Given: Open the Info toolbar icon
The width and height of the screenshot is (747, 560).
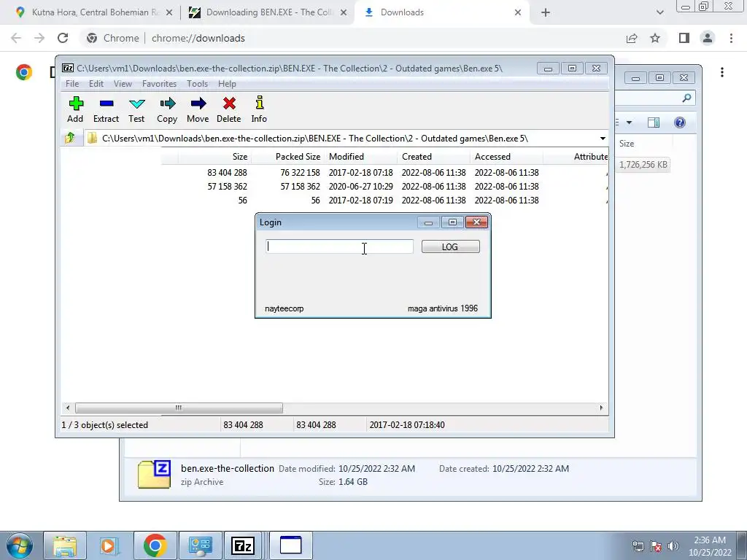Looking at the screenshot, I should coord(259,109).
